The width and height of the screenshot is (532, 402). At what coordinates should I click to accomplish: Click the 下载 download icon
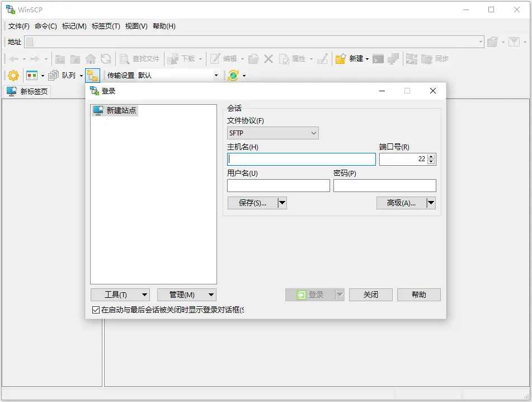pyautogui.click(x=173, y=59)
